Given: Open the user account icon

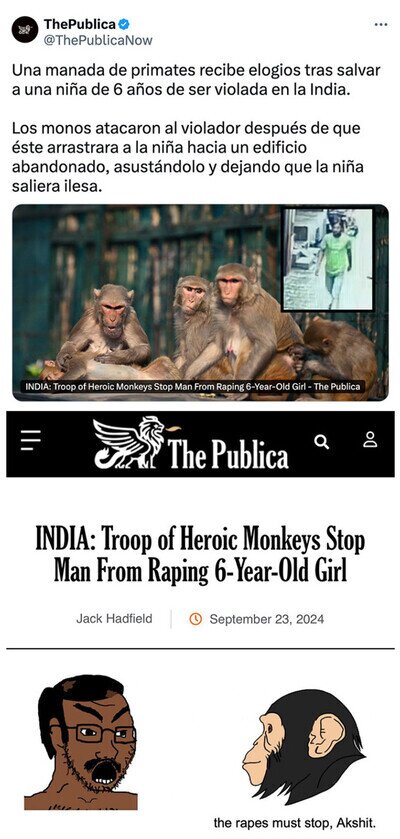Looking at the screenshot, I should coord(370,439).
